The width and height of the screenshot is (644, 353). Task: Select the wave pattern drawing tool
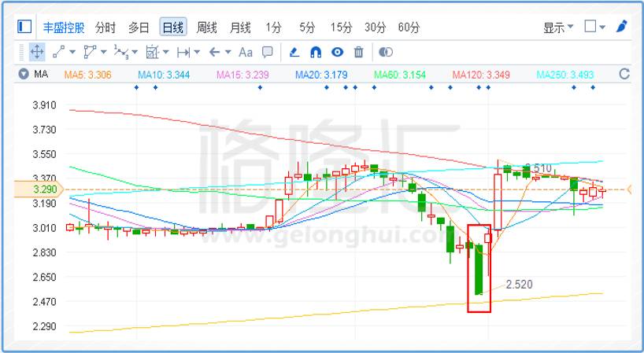[x=120, y=52]
